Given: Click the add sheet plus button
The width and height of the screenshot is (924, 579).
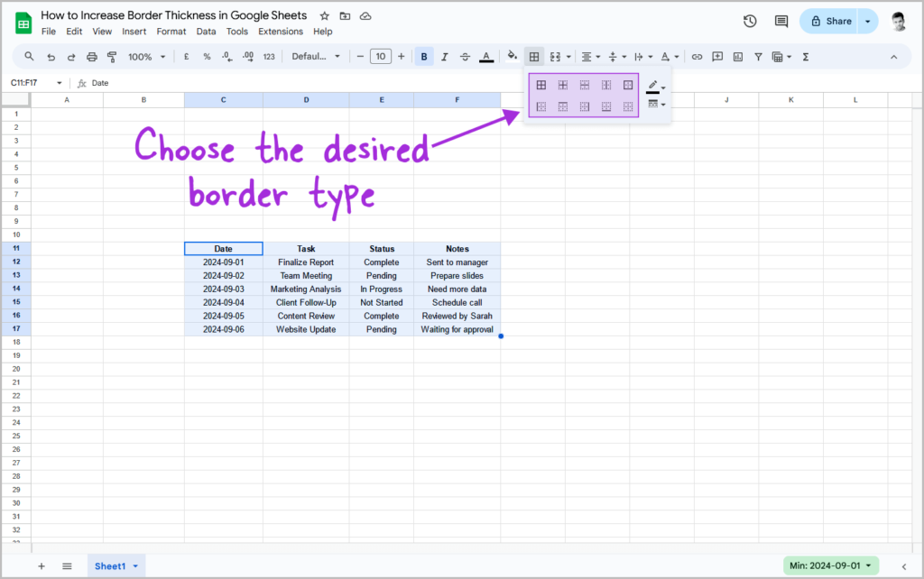Looking at the screenshot, I should 42,566.
